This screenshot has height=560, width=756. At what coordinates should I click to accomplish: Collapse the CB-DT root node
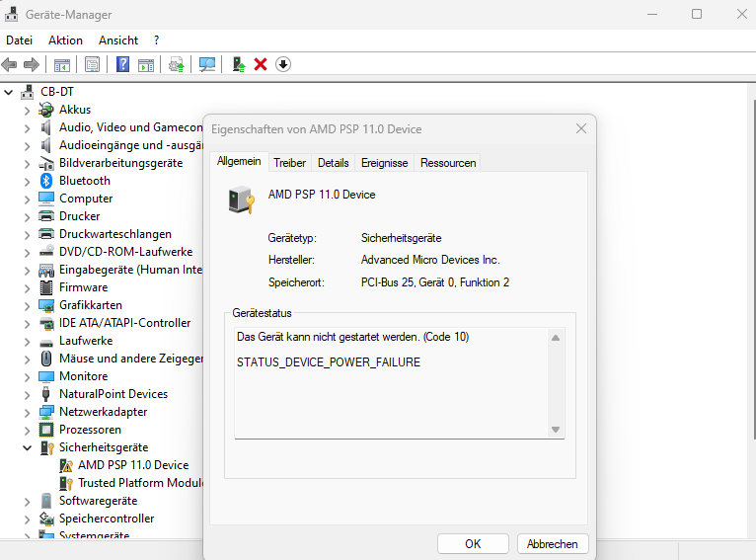[9, 92]
